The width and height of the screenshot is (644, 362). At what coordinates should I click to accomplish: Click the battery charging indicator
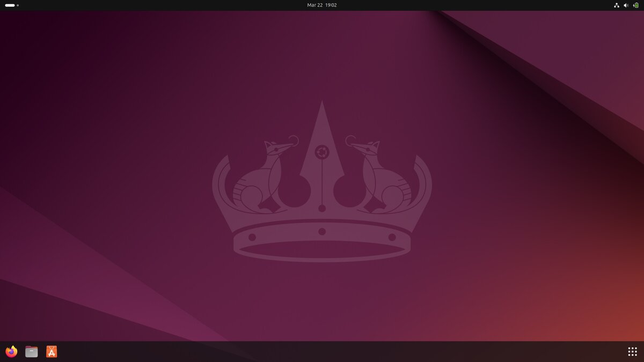pyautogui.click(x=636, y=5)
